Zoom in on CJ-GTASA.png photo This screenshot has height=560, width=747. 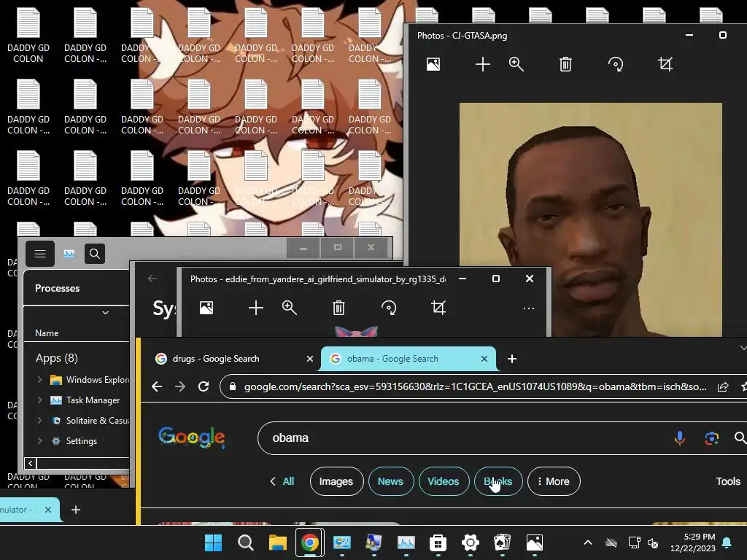coord(516,64)
